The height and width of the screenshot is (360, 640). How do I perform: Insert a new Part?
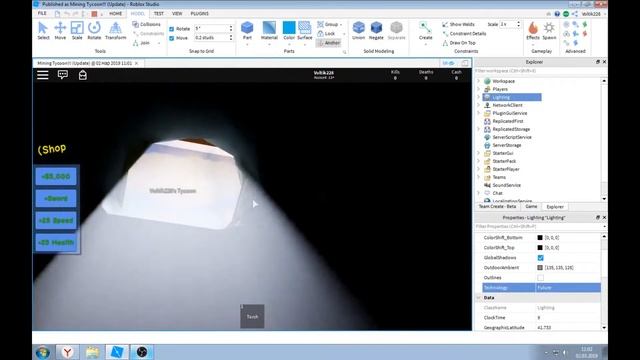(247, 31)
